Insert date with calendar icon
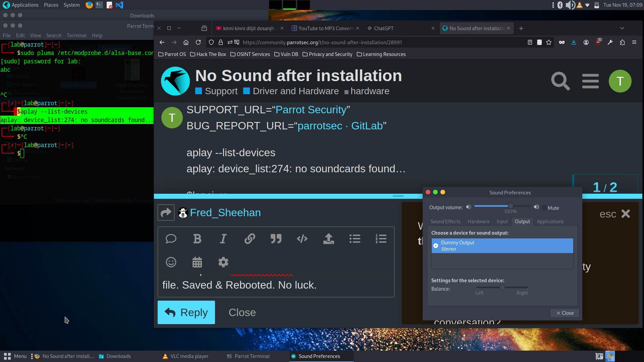 coord(197,262)
